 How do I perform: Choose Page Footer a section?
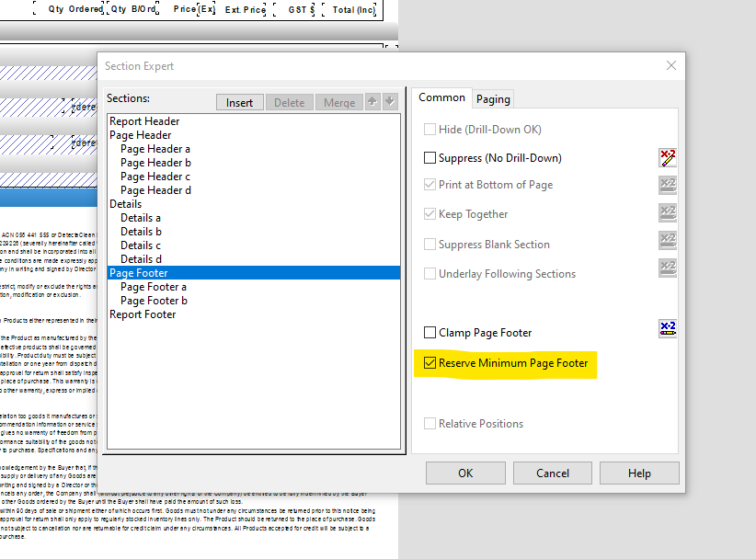pos(153,287)
